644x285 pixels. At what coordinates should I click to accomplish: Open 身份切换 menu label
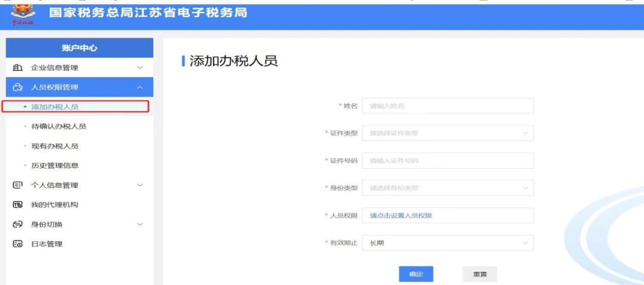tap(47, 224)
